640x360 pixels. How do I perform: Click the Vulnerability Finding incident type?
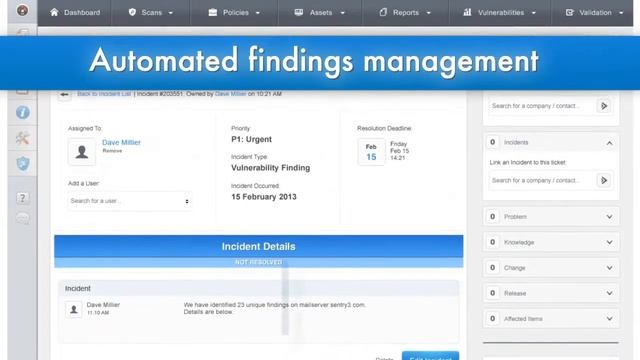pos(271,168)
